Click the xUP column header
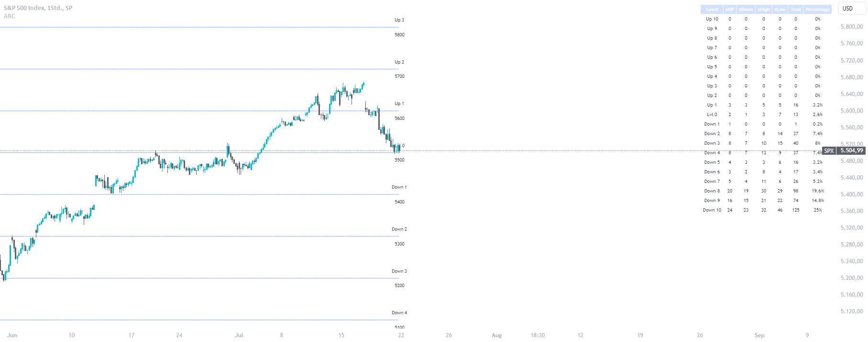 [729, 9]
